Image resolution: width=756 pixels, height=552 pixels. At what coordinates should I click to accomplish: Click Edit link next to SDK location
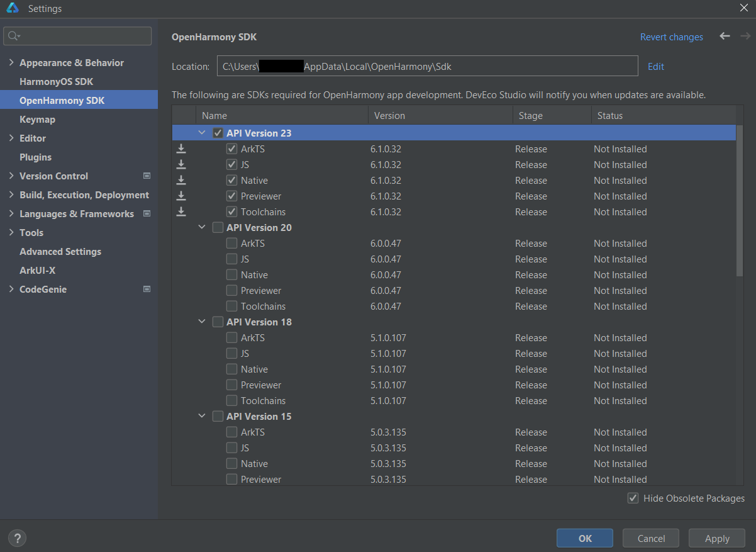(655, 66)
